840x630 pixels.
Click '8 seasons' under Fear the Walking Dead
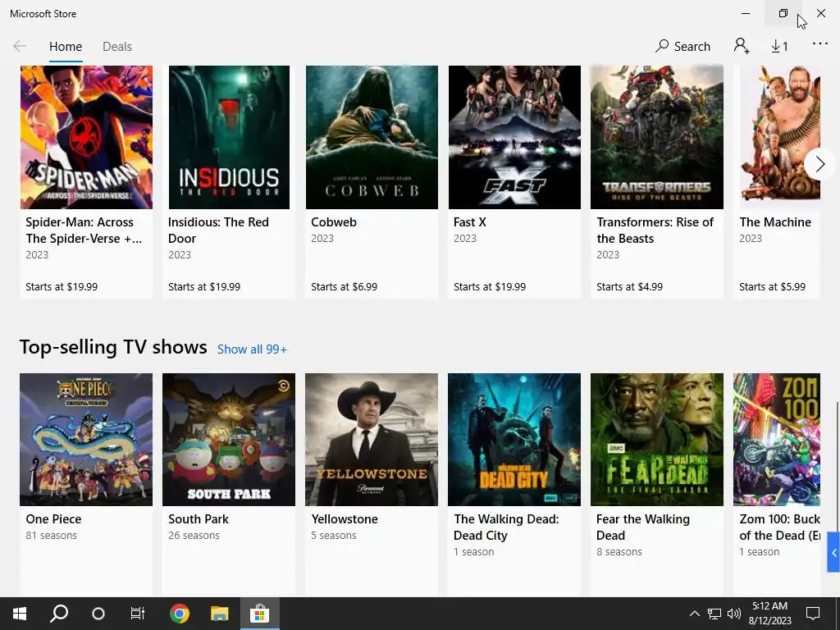(619, 552)
